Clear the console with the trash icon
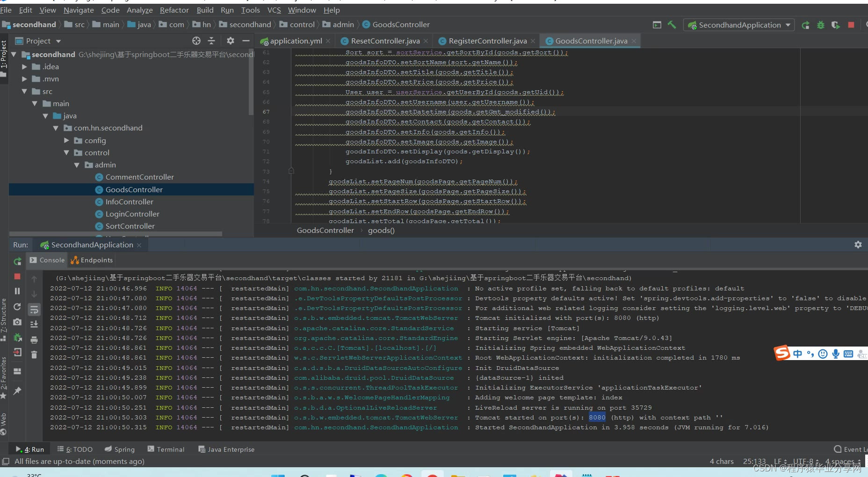868x477 pixels. coord(34,354)
